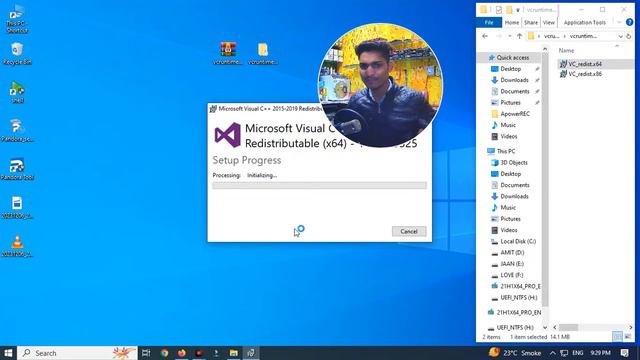Screen dimensions: 640x360
Task: Click the ENG language indicator
Action: pyautogui.click(x=578, y=353)
